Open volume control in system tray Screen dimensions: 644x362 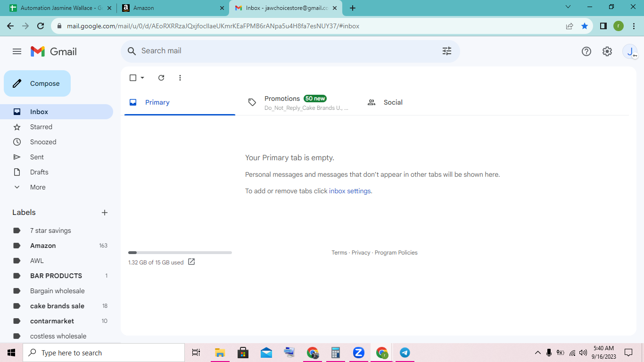pos(583,353)
